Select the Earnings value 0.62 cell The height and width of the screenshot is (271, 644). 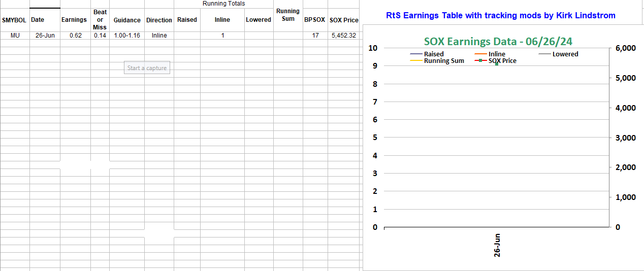pyautogui.click(x=75, y=36)
